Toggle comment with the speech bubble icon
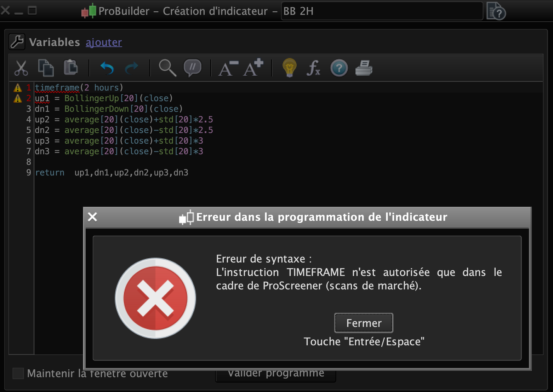This screenshot has width=553, height=392. pyautogui.click(x=193, y=68)
